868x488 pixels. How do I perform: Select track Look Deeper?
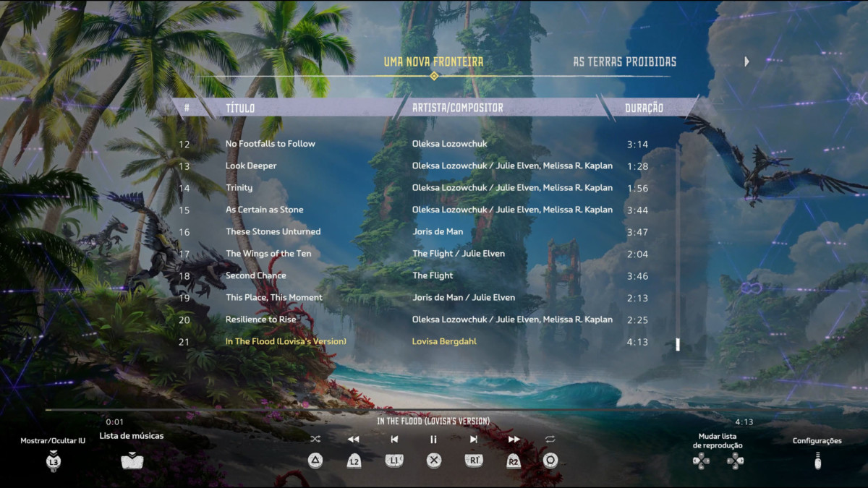coord(251,166)
